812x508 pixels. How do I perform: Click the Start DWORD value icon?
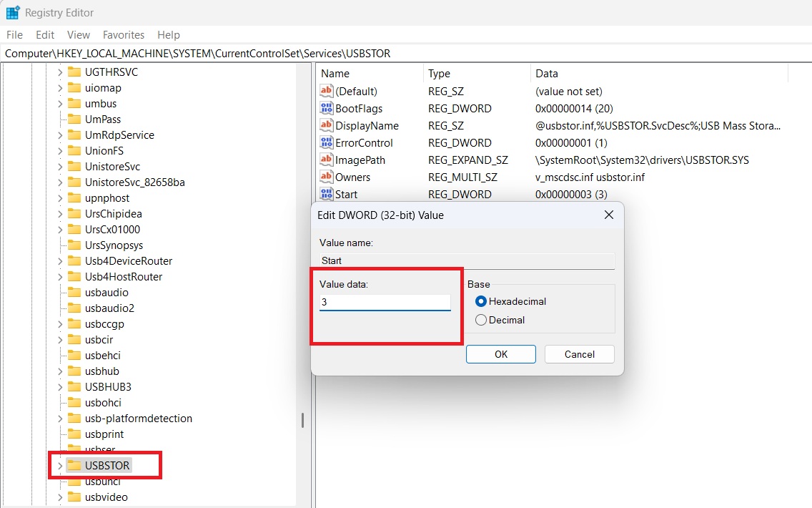(328, 194)
